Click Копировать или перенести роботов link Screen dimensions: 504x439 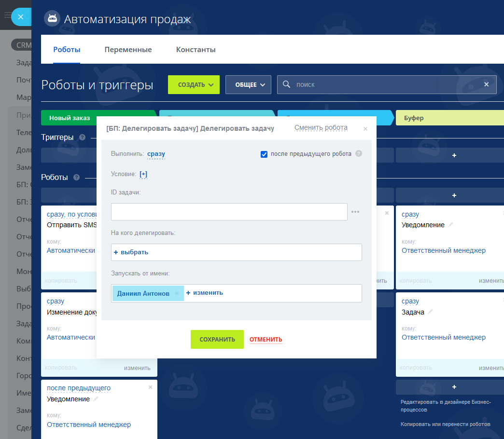445,424
